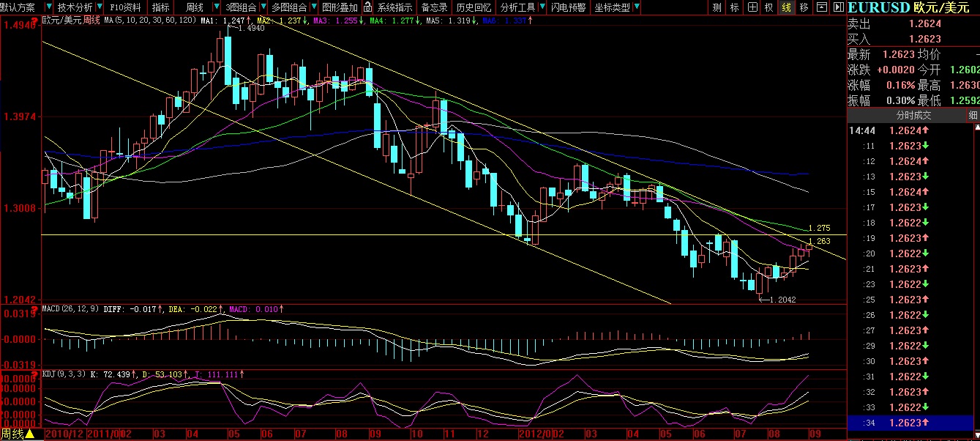Open 闪电预警 alert settings
The image size is (980, 441).
(x=569, y=7)
